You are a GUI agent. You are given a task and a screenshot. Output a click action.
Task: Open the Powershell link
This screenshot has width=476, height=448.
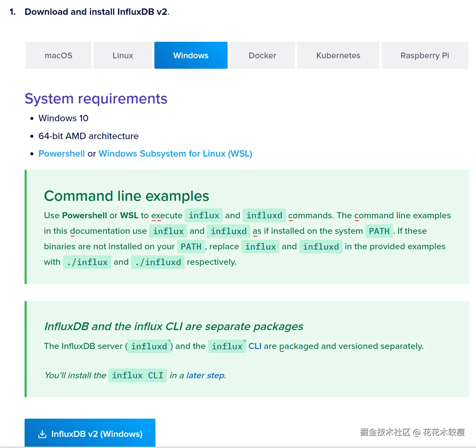point(62,154)
